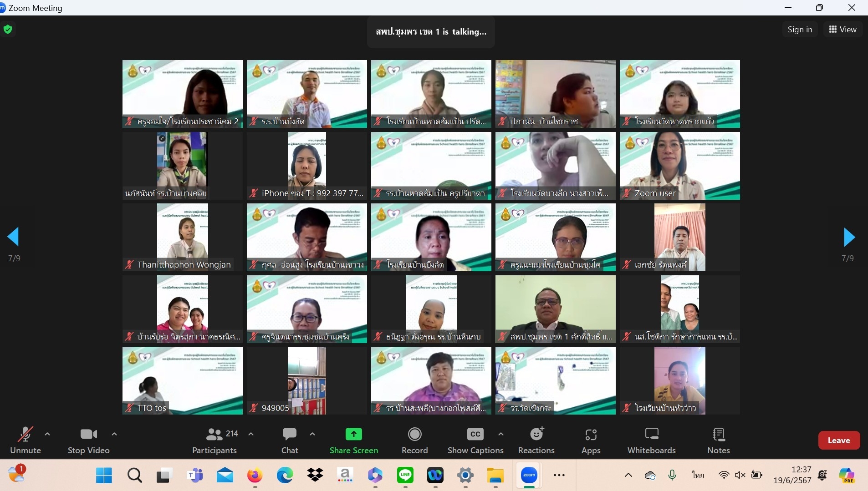Open the View layout menu
This screenshot has width=868, height=491.
pos(842,30)
